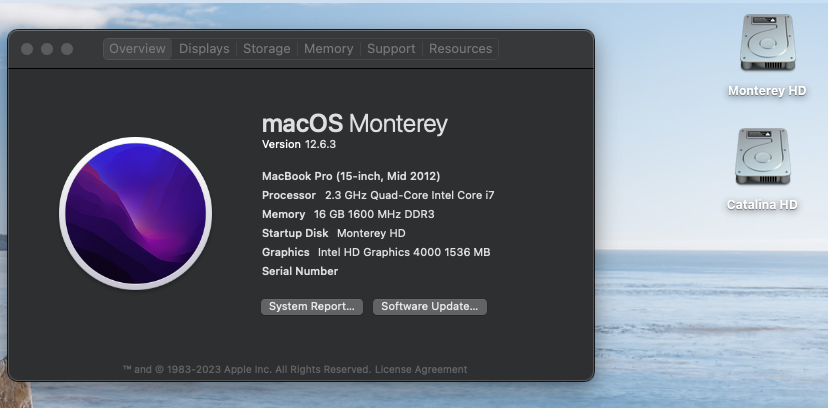Open the Storage tab
The width and height of the screenshot is (828, 408).
tap(267, 49)
